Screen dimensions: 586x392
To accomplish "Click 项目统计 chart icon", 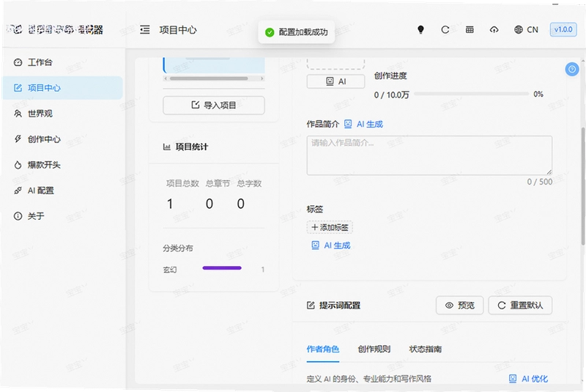I will [167, 147].
